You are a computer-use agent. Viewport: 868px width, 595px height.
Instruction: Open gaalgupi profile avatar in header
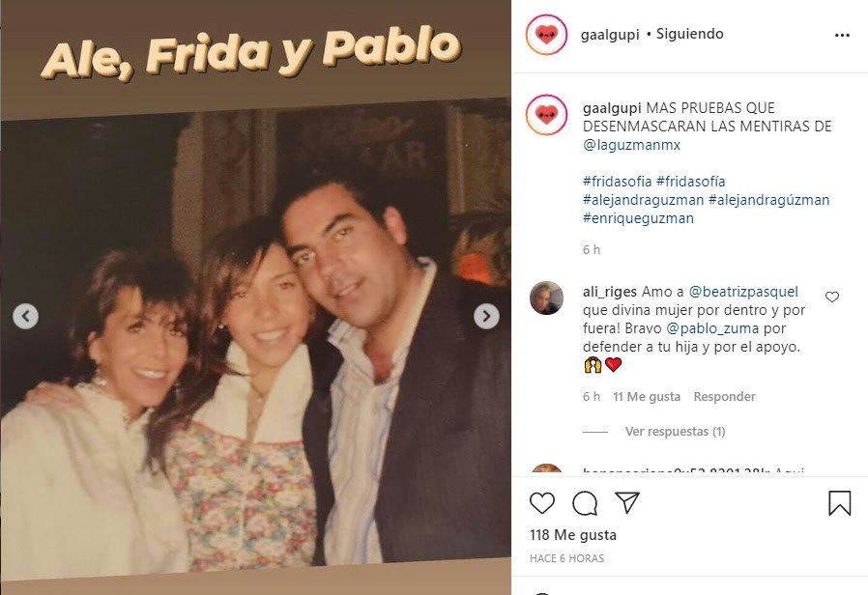pyautogui.click(x=546, y=34)
